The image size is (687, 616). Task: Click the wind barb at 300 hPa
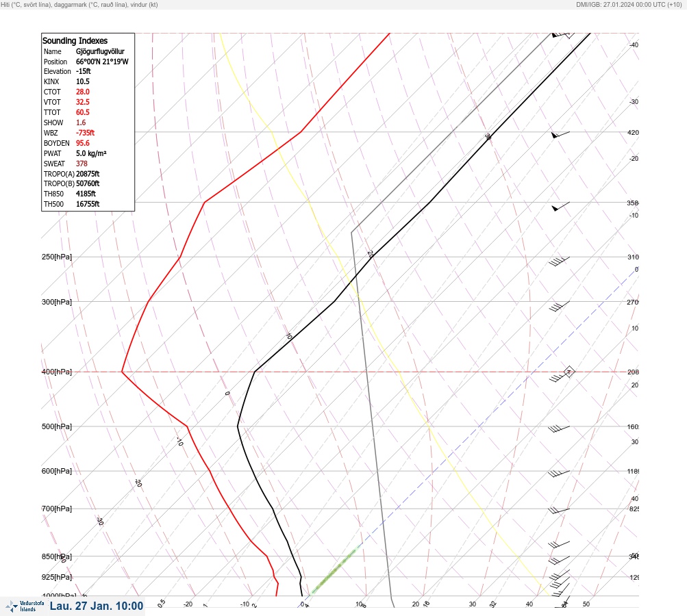(x=559, y=307)
